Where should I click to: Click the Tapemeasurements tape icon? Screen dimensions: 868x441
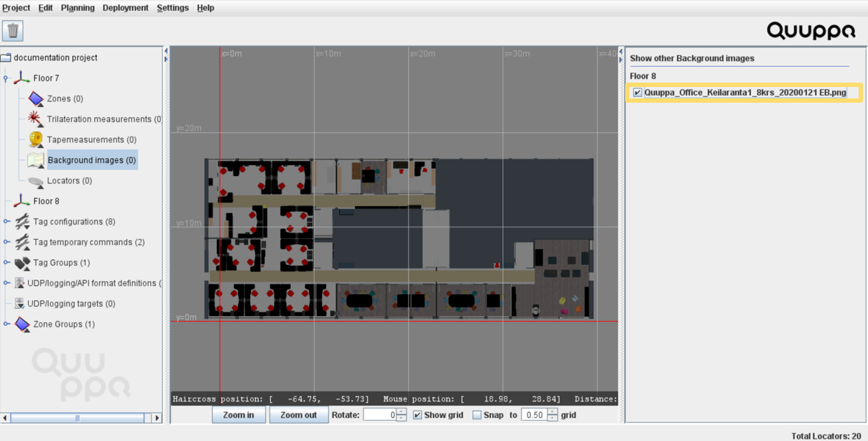tap(36, 139)
